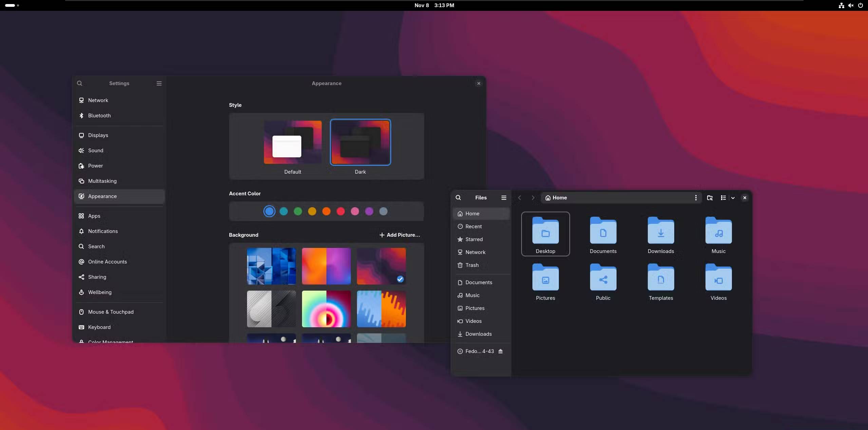Eject the Fedora disc in sidebar

click(501, 351)
